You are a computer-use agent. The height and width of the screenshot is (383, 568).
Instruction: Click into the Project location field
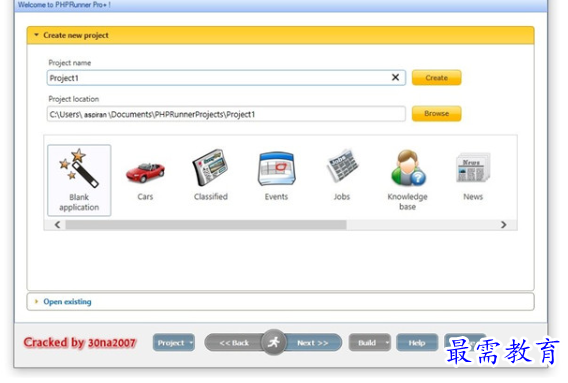pyautogui.click(x=226, y=114)
